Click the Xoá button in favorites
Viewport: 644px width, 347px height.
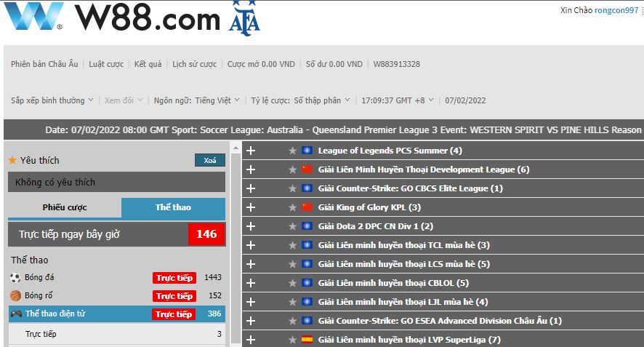click(x=210, y=160)
